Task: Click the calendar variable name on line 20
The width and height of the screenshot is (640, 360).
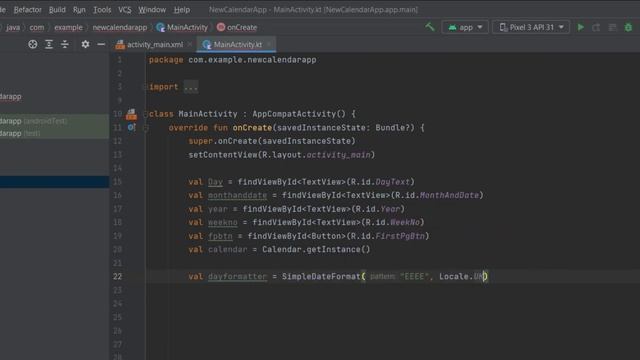Action: (x=227, y=249)
